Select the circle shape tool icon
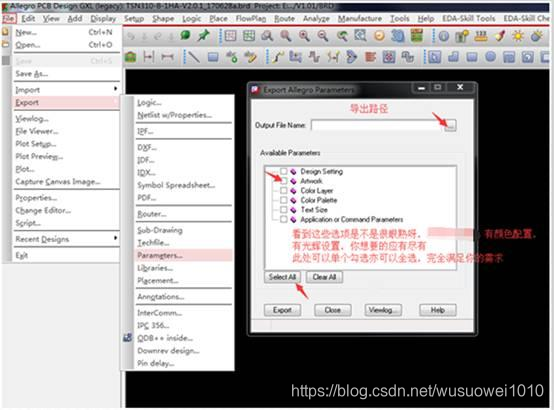The height and width of the screenshot is (410, 554). (x=490, y=57)
